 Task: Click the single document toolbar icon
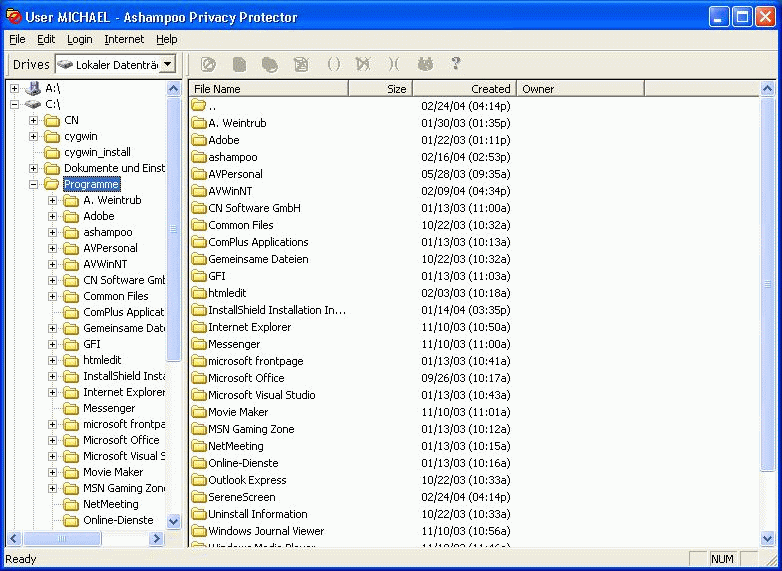click(x=239, y=64)
